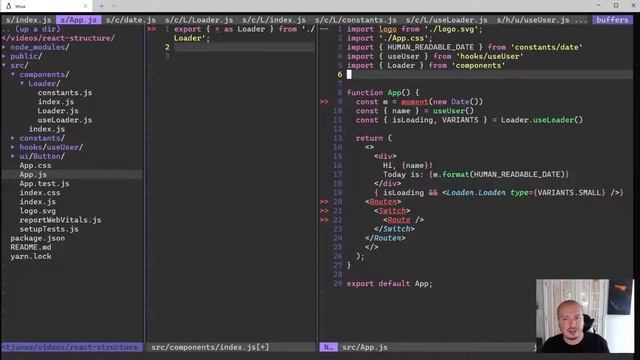Viewport: 640px width, 360px height.
Task: Open the s/c/date.js buffer tab
Action: (x=131, y=20)
